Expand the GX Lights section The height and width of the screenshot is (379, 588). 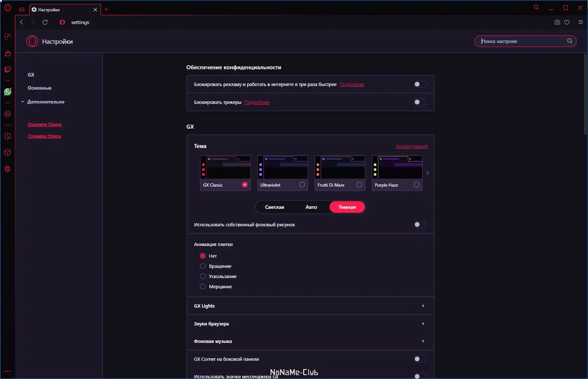pyautogui.click(x=309, y=306)
